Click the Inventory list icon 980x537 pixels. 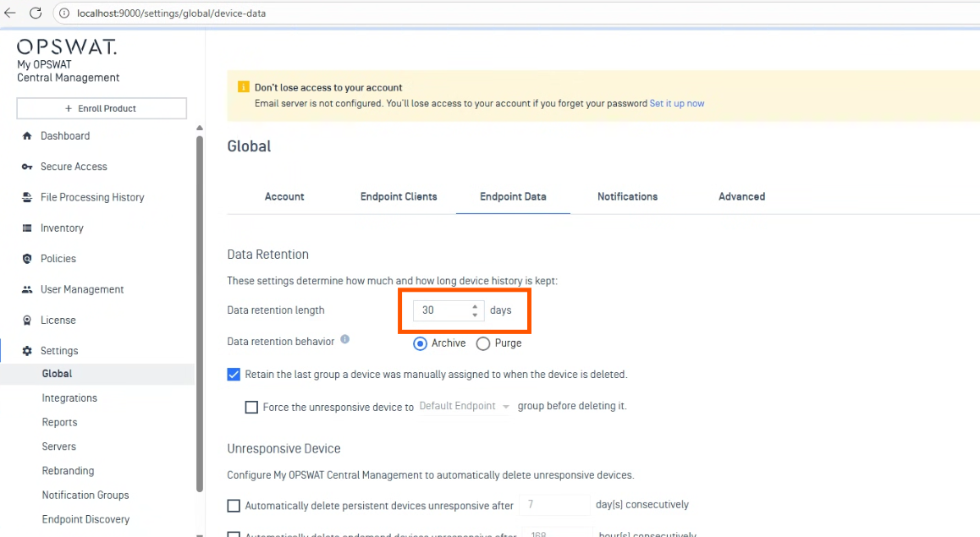point(27,228)
